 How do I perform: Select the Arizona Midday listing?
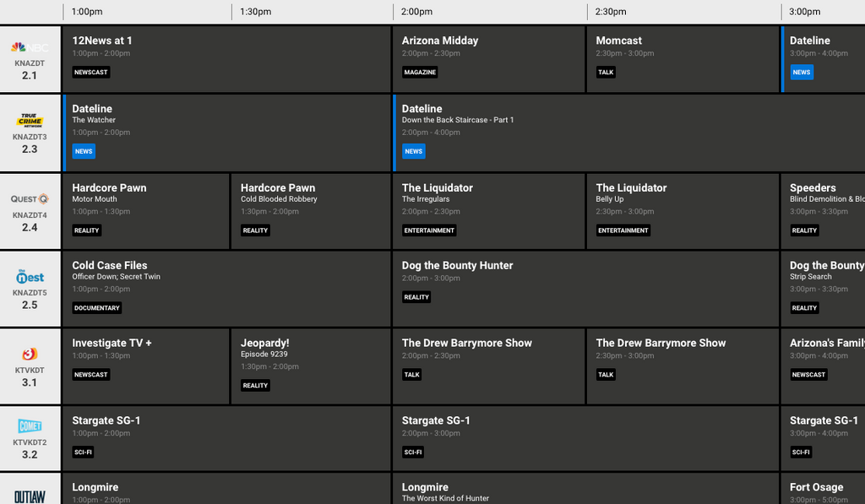(489, 59)
